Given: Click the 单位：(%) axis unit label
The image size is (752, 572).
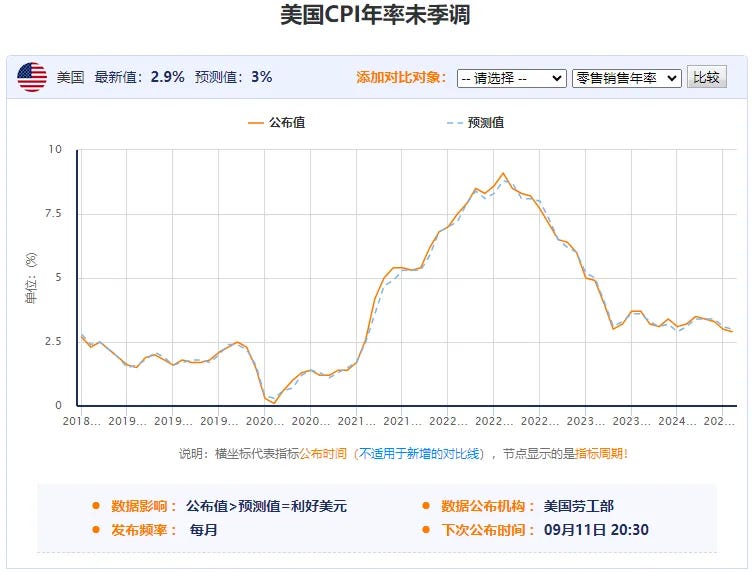Looking at the screenshot, I should click(x=31, y=278).
